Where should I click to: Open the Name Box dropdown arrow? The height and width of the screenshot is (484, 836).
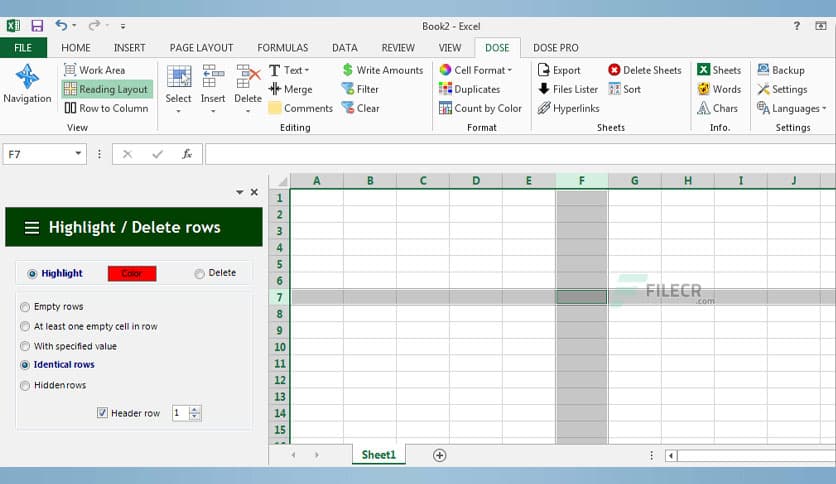point(78,154)
